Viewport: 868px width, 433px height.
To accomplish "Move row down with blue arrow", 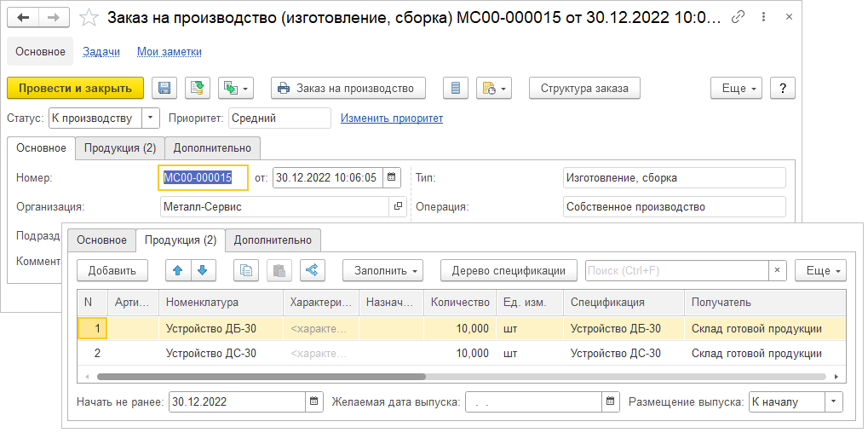I will [x=203, y=270].
